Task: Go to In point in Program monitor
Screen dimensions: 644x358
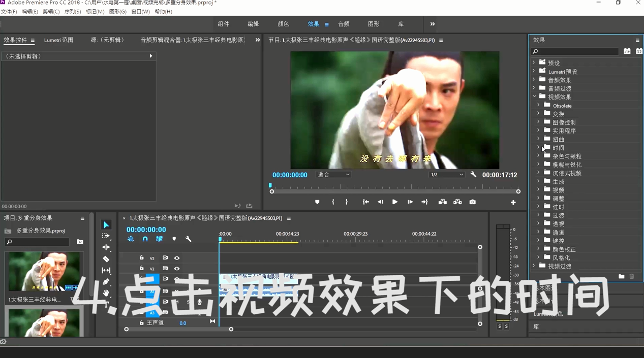Action: [x=365, y=202]
